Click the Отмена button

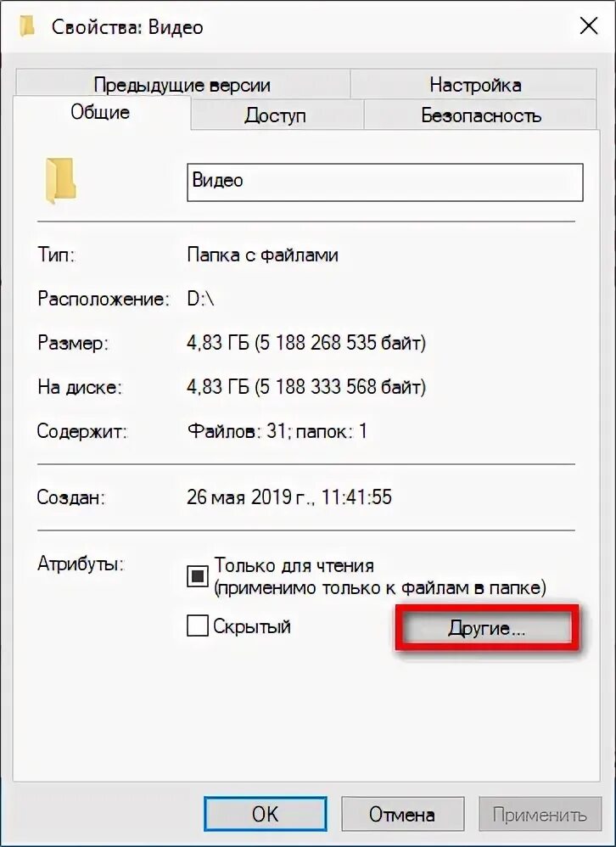402,814
